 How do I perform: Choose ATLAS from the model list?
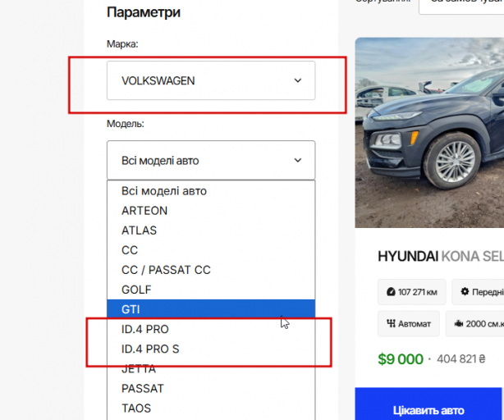point(211,231)
